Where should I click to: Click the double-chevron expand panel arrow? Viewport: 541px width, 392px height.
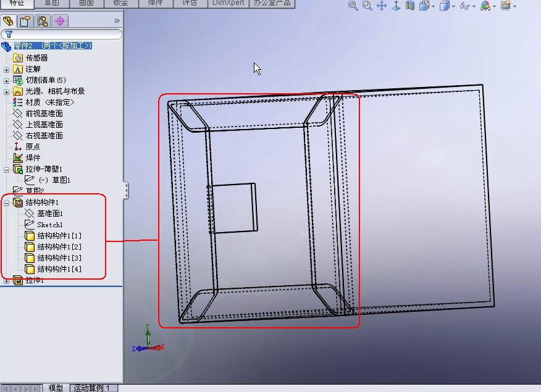point(117,21)
